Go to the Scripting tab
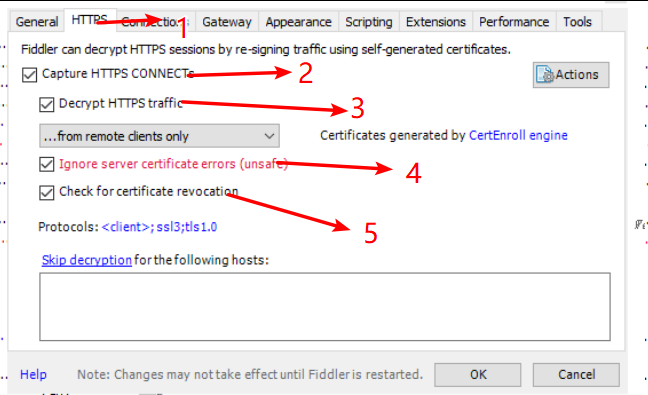This screenshot has width=648, height=395. (x=369, y=21)
